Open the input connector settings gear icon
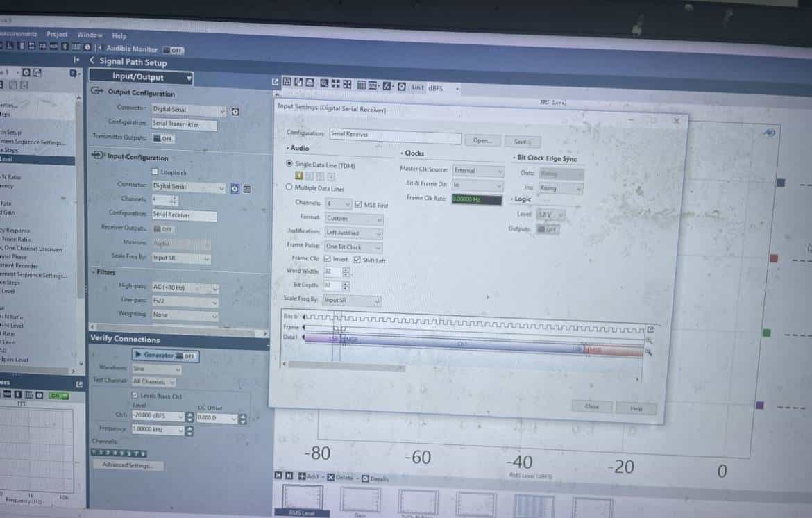 point(235,187)
